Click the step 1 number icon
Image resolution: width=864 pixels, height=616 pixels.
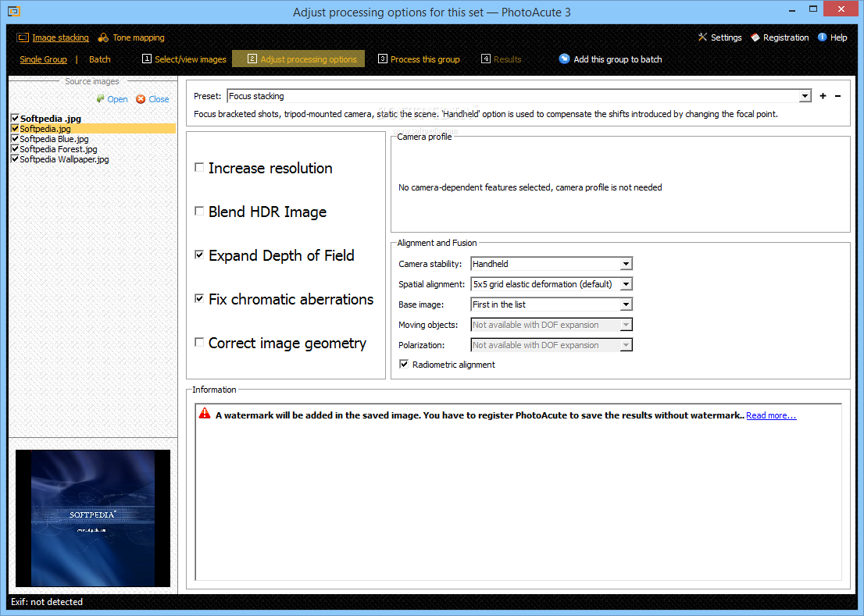tap(147, 59)
